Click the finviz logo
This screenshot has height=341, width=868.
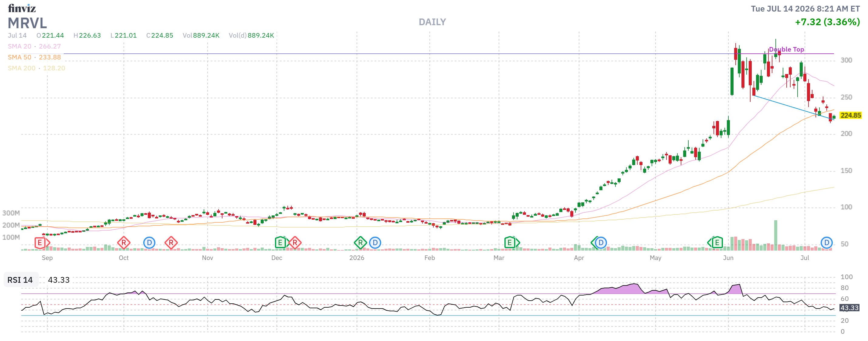point(22,8)
